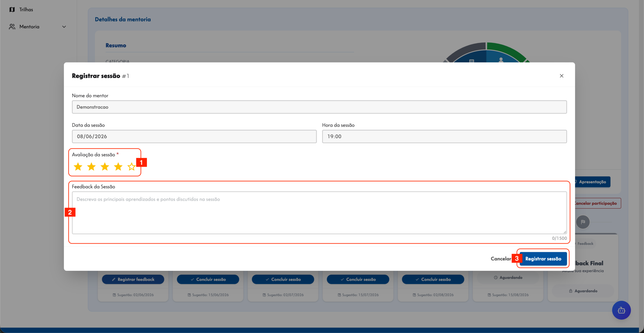Click the Hora da sessão field
Screen dimensions: 644x333
(444, 136)
